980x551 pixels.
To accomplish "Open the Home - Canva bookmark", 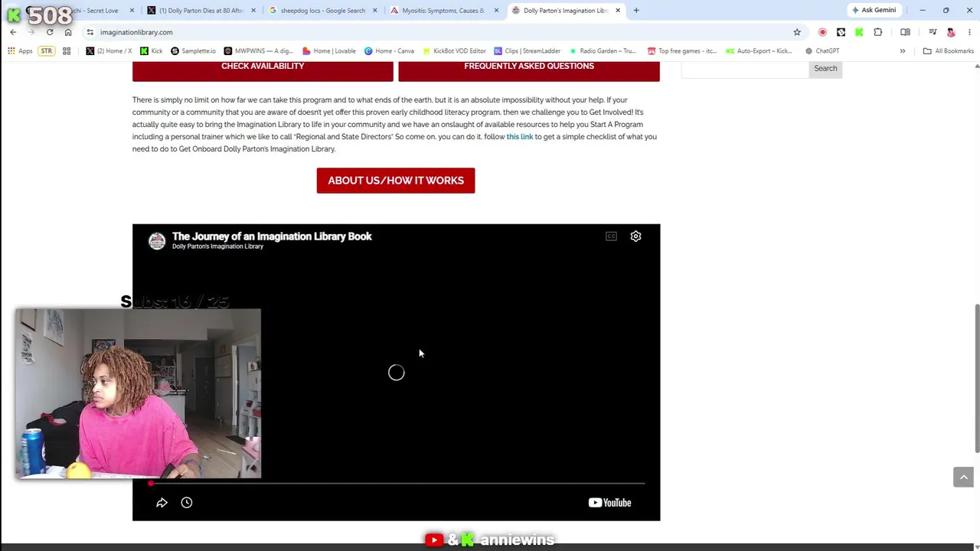I will pos(389,51).
